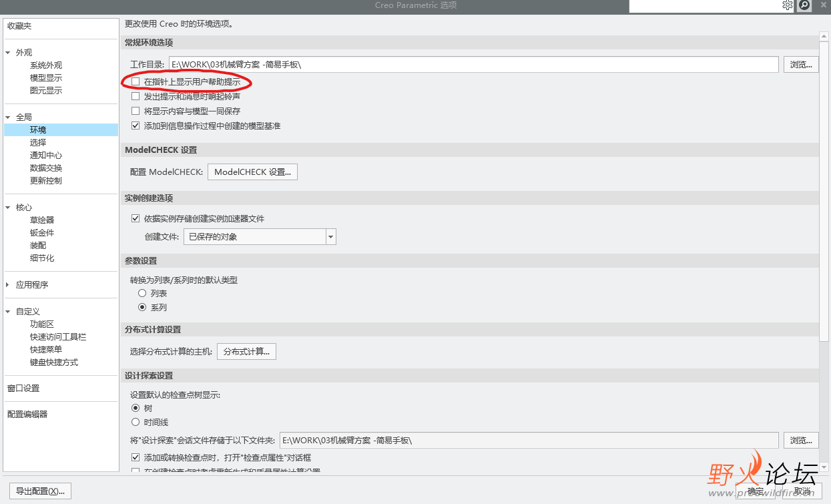Go to 系统外观 settings
Viewport: 831px width, 504px height.
coord(46,65)
